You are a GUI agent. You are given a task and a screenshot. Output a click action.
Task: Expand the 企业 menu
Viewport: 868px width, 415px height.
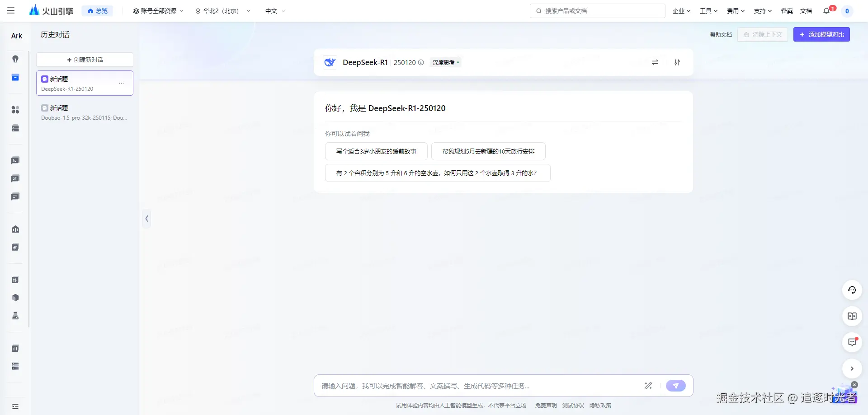681,11
